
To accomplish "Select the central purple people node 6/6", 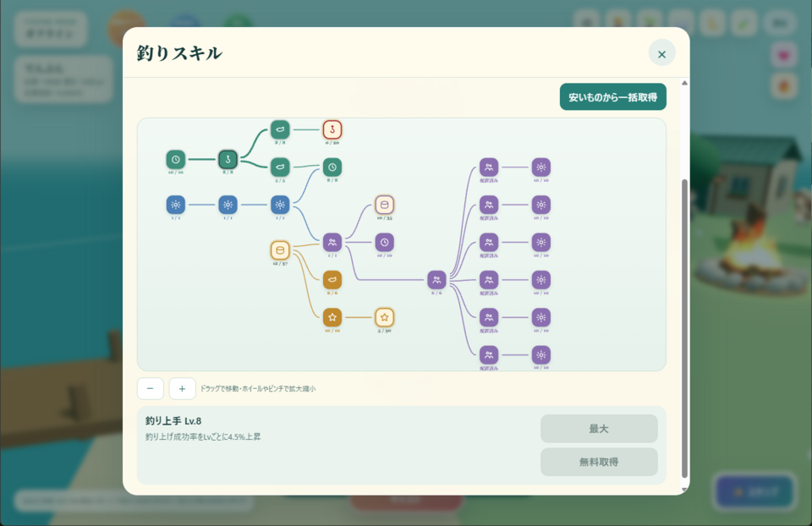I will tap(436, 280).
